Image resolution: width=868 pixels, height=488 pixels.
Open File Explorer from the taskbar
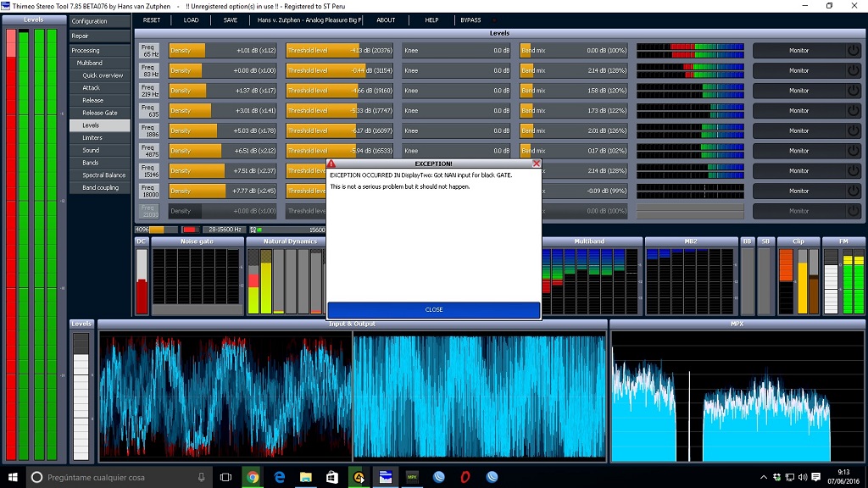(305, 477)
